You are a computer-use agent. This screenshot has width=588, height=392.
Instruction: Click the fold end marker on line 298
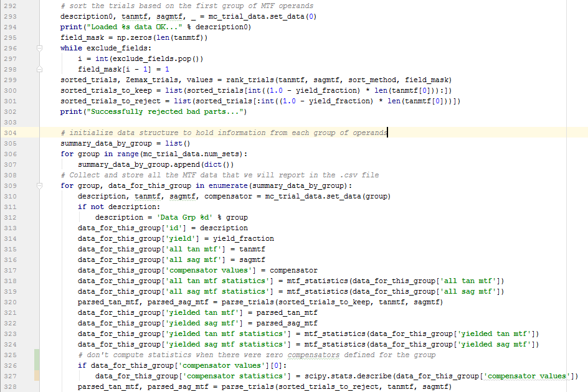(x=39, y=69)
